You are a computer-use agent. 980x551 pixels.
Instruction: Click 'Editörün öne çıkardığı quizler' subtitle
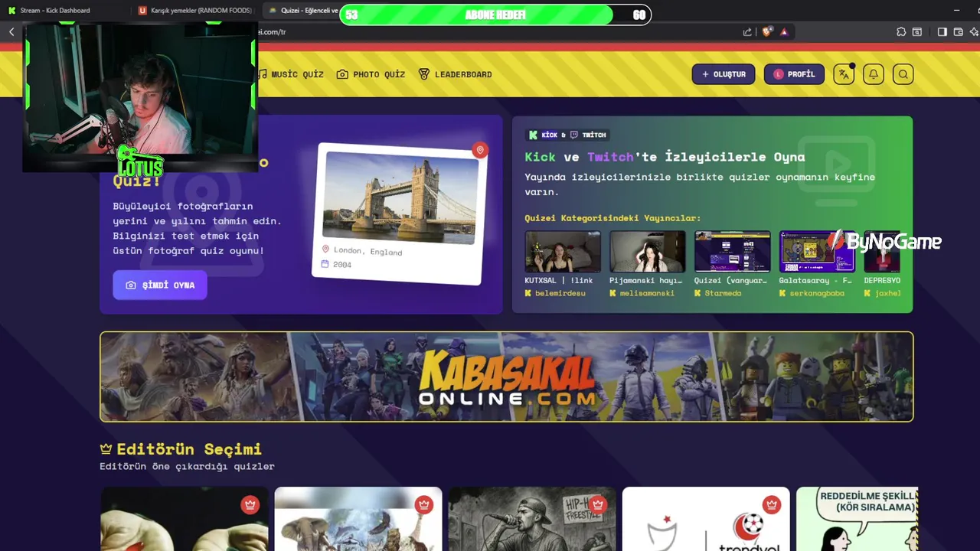[187, 466]
